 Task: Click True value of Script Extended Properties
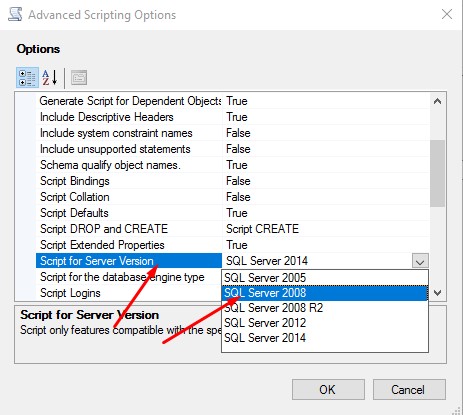[326, 245]
